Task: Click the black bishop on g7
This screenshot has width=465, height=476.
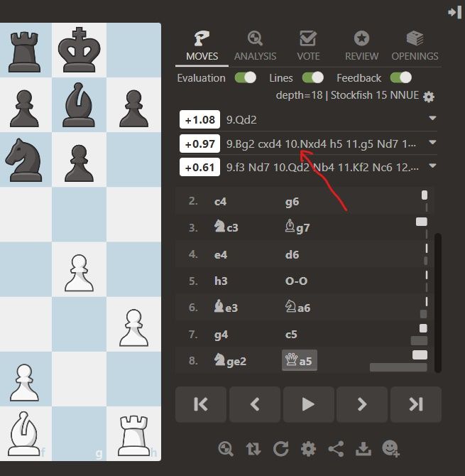Action: click(x=79, y=104)
